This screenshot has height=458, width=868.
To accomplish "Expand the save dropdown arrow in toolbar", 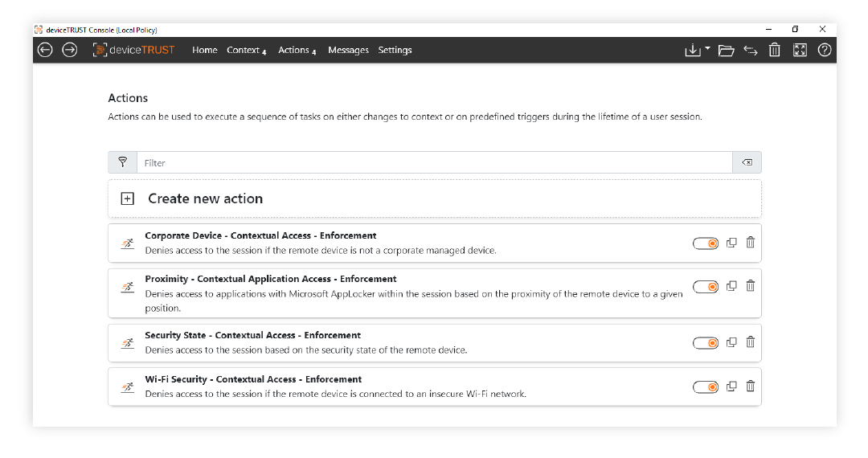I will click(707, 49).
